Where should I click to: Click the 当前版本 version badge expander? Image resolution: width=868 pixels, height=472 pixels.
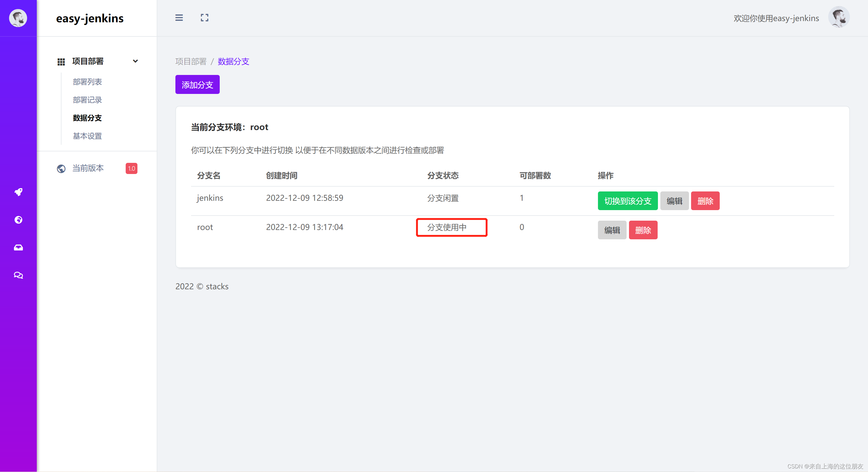pos(131,168)
